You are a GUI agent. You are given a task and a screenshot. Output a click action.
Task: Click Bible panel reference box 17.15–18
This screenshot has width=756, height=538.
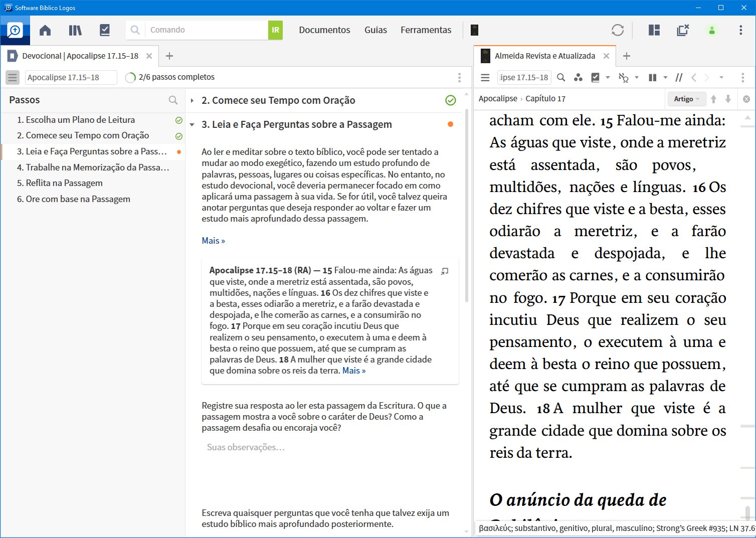(524, 77)
